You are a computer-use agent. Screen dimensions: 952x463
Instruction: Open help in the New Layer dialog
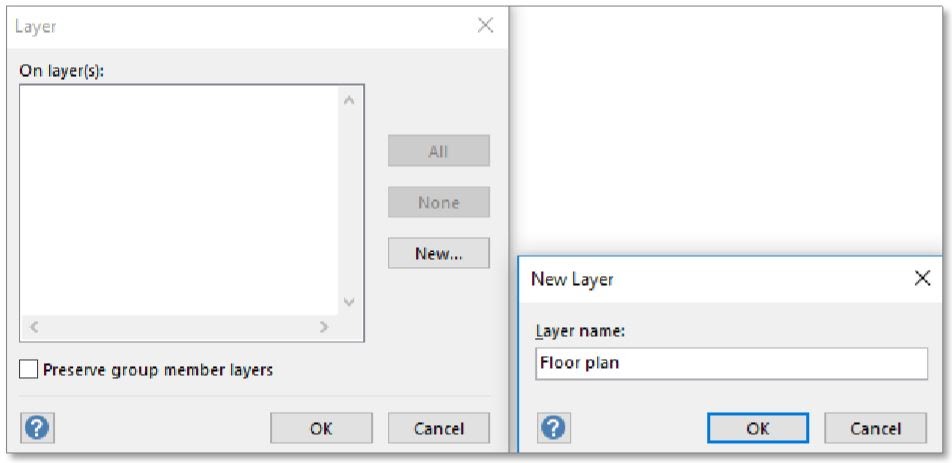(553, 428)
